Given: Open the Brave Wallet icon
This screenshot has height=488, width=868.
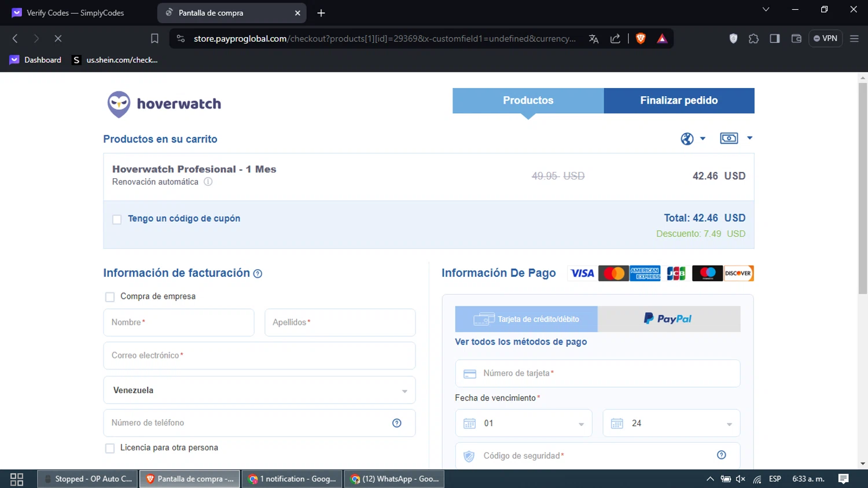Looking at the screenshot, I should tap(796, 38).
